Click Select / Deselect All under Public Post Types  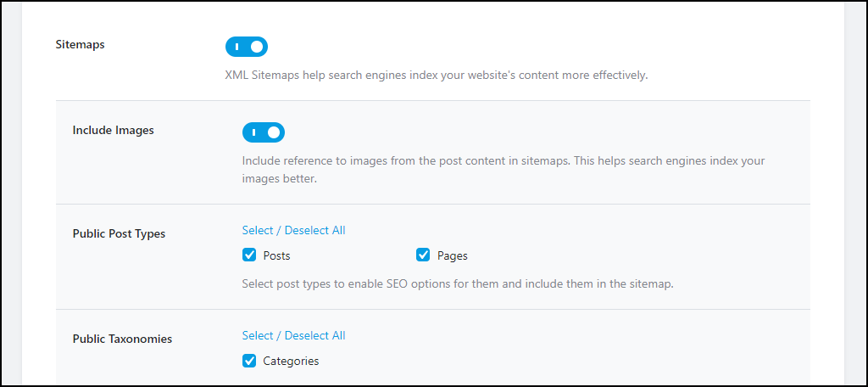click(293, 230)
